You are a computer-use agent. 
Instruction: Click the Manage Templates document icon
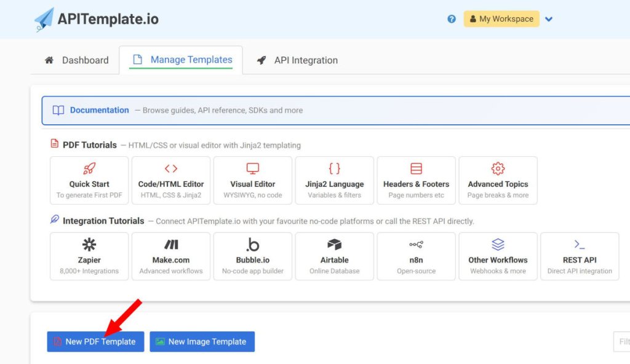(137, 60)
